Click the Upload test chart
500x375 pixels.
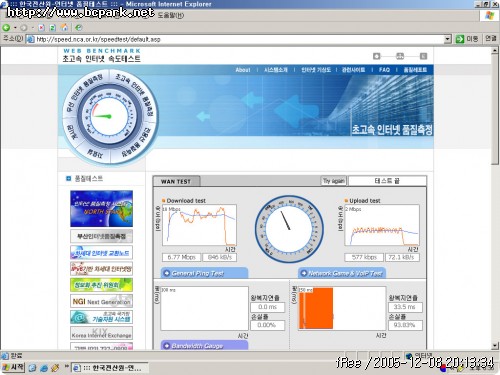(x=382, y=225)
